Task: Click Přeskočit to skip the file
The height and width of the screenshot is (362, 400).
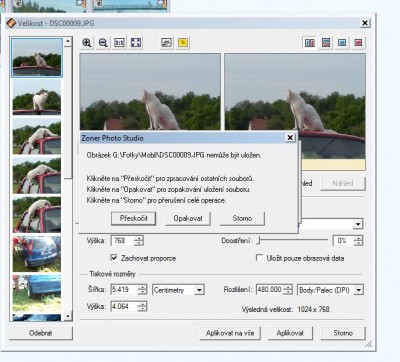Action: [x=133, y=219]
